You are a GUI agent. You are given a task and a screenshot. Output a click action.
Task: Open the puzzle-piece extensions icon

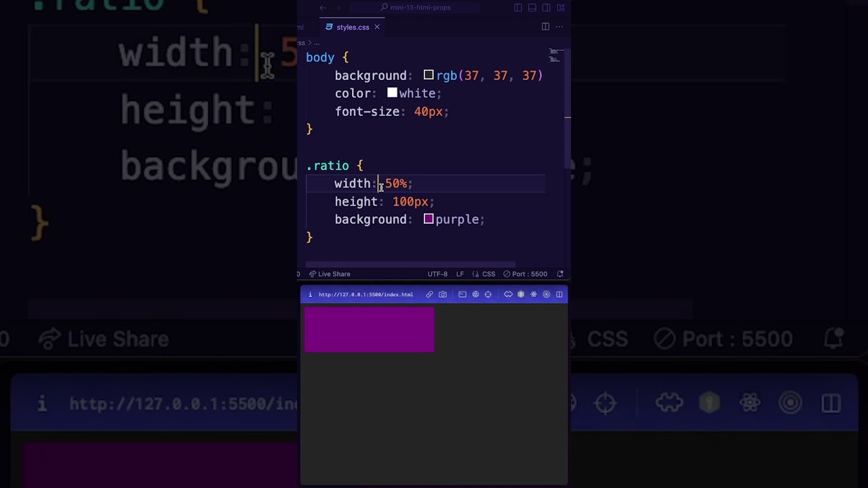[509, 294]
